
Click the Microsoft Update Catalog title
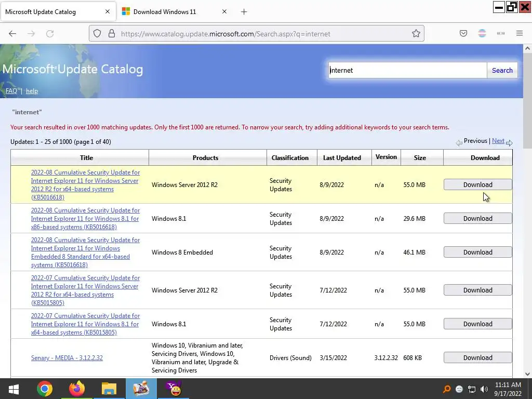73,69
